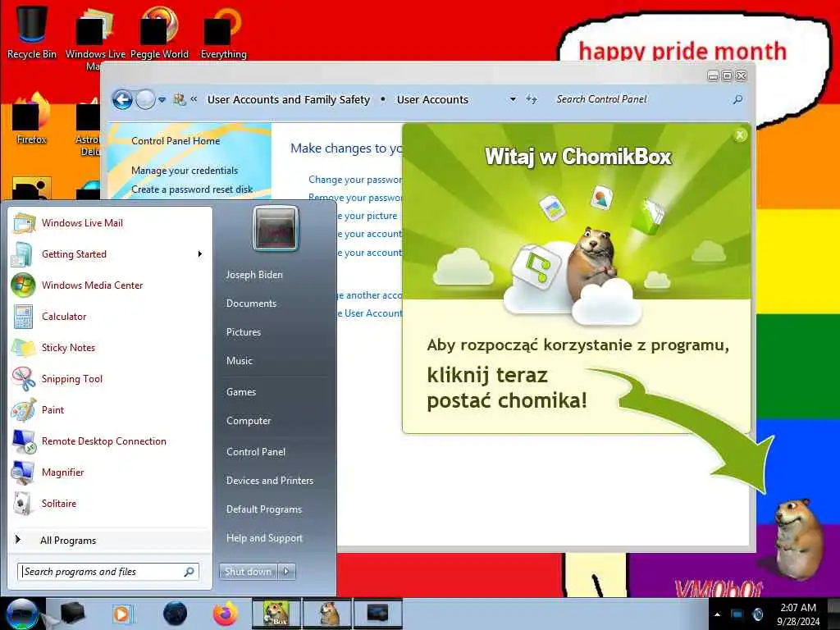Open Pictures from Start menu
Viewport: 840px width, 630px height.
(243, 332)
